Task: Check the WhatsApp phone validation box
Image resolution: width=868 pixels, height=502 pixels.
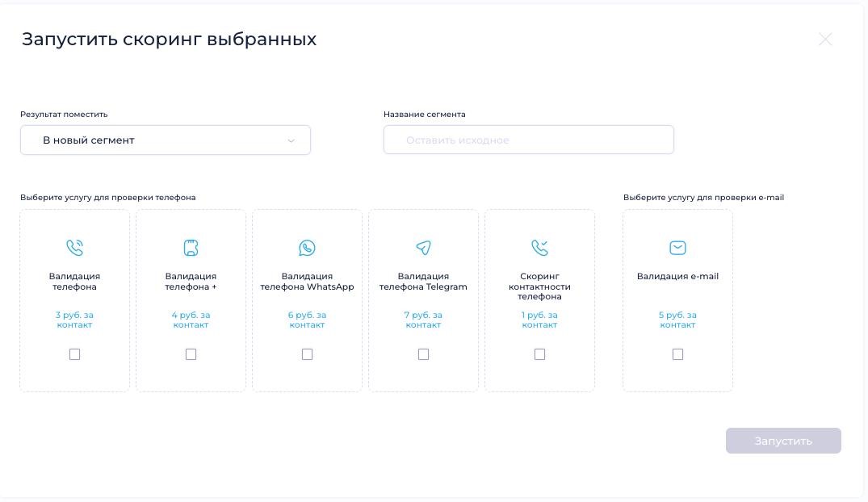Action: point(308,354)
